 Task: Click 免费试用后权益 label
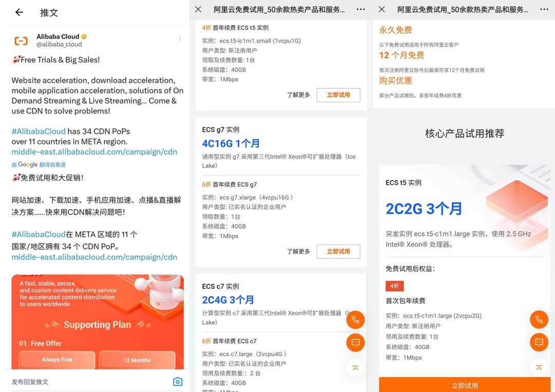coord(410,269)
